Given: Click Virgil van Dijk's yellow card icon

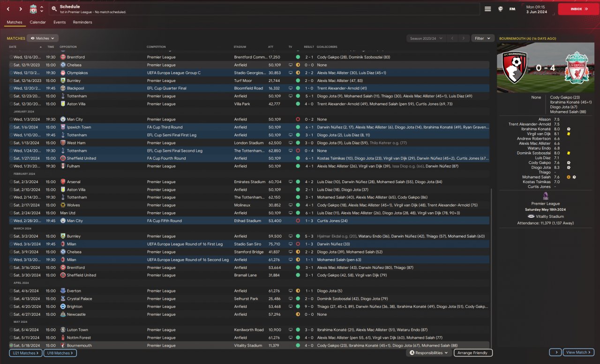Looking at the screenshot, I should [x=568, y=134].
